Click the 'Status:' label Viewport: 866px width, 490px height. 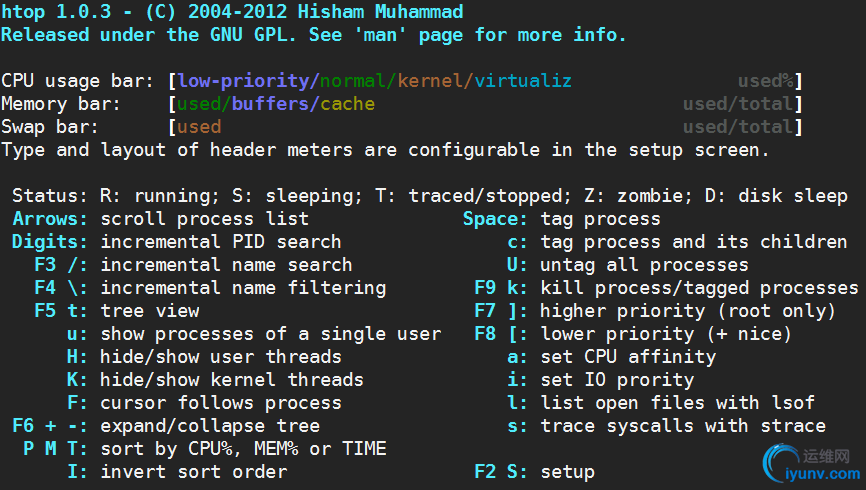pyautogui.click(x=50, y=196)
